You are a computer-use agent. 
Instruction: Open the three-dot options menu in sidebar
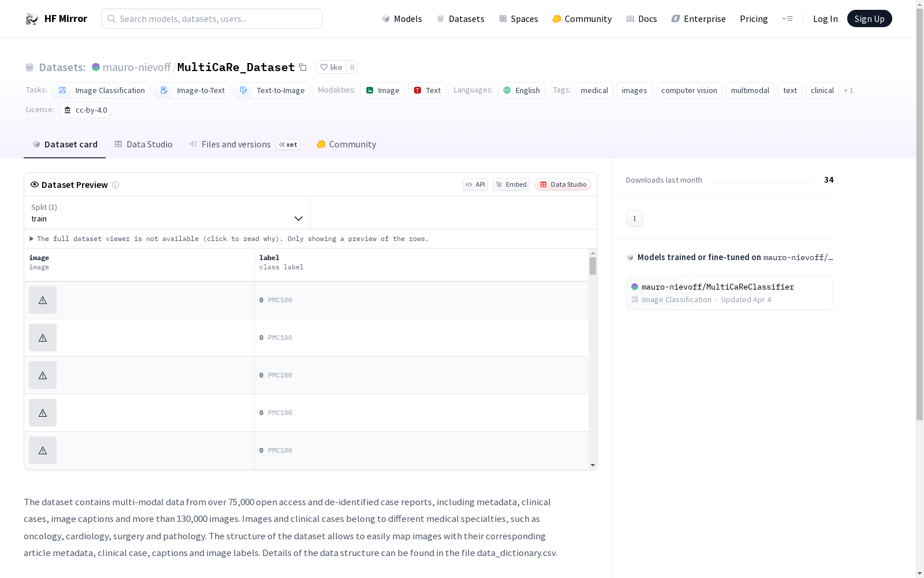pos(634,218)
